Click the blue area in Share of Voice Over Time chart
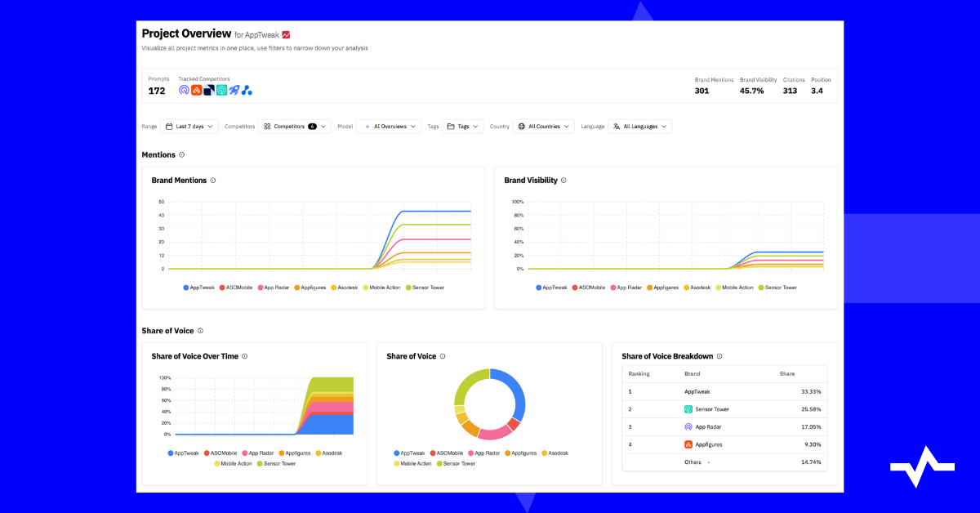The image size is (980, 513). pos(331,425)
